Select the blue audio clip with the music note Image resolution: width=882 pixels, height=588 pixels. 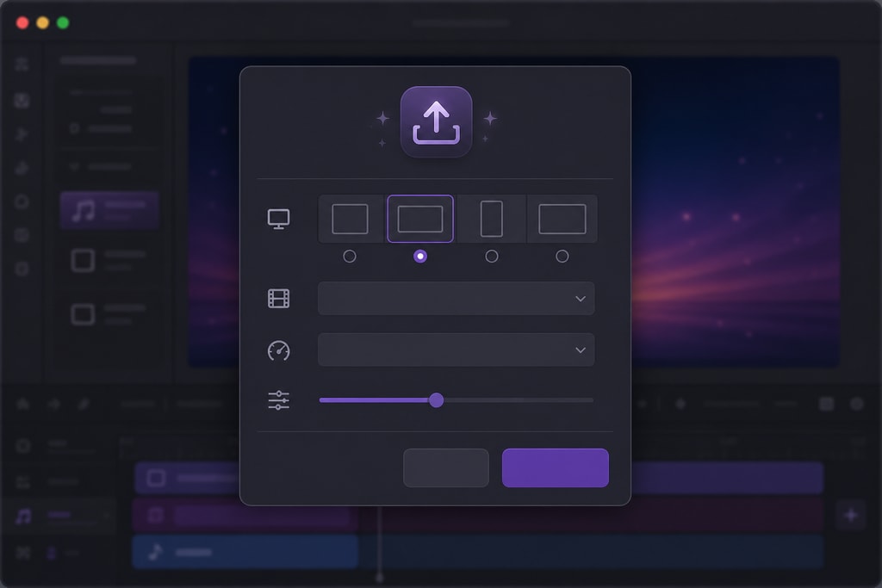(245, 552)
